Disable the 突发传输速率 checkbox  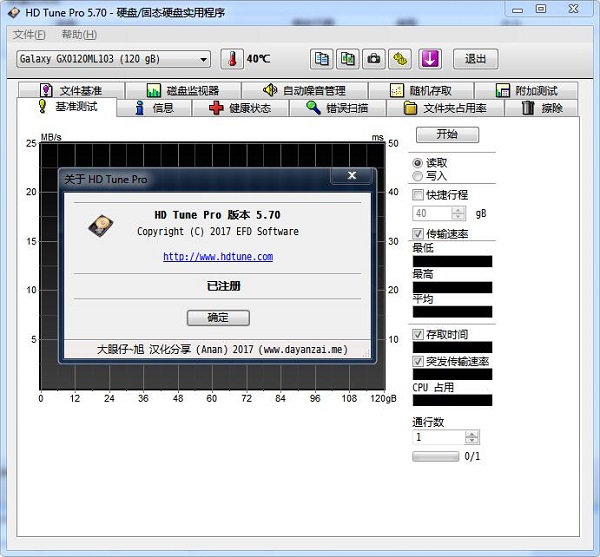(419, 361)
